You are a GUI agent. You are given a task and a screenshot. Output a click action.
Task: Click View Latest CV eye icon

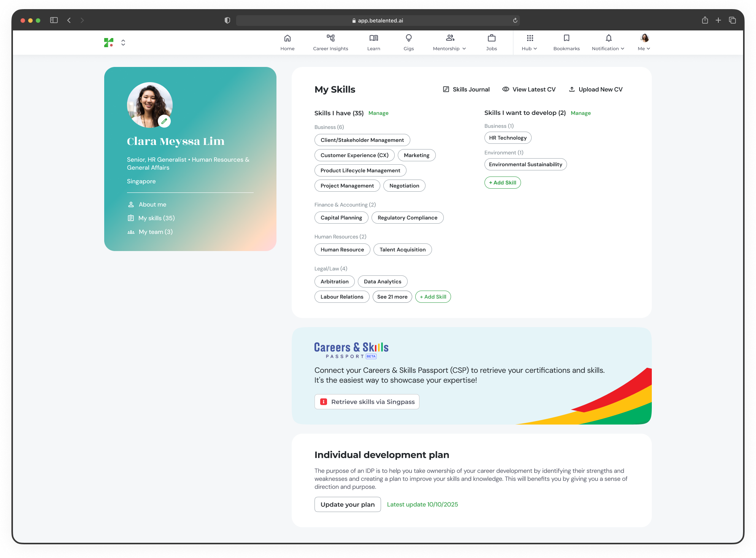(x=506, y=89)
